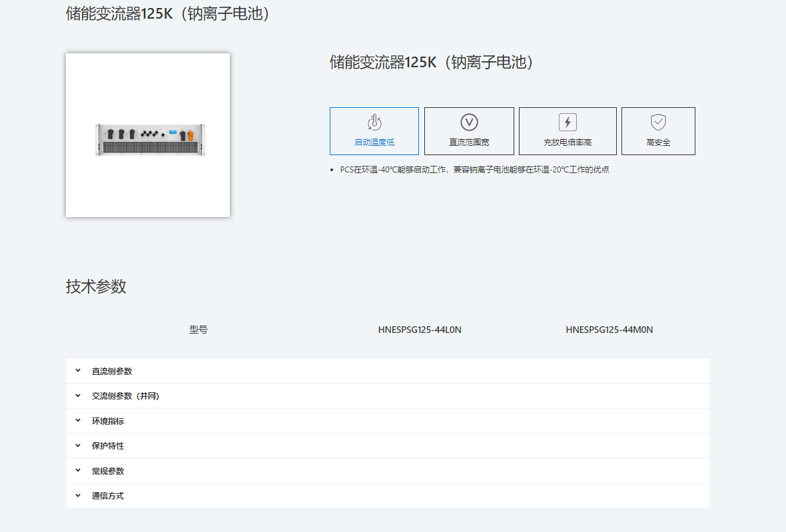Viewport: 786px width, 532px height.
Task: Click the 充放电倍率高 lightning icon
Action: pyautogui.click(x=567, y=131)
